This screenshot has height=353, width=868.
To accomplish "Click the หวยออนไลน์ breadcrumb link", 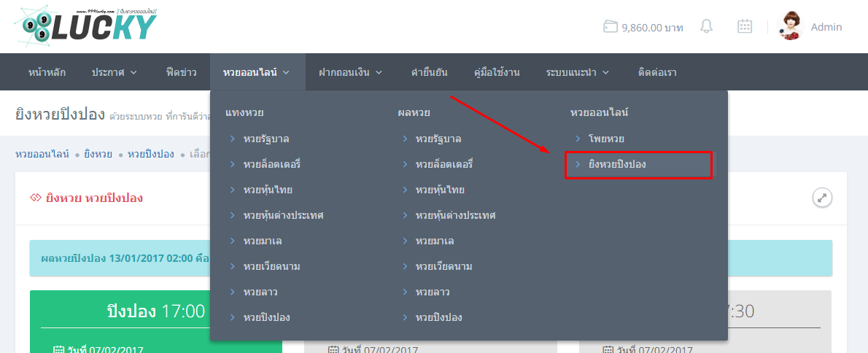I will coord(42,154).
